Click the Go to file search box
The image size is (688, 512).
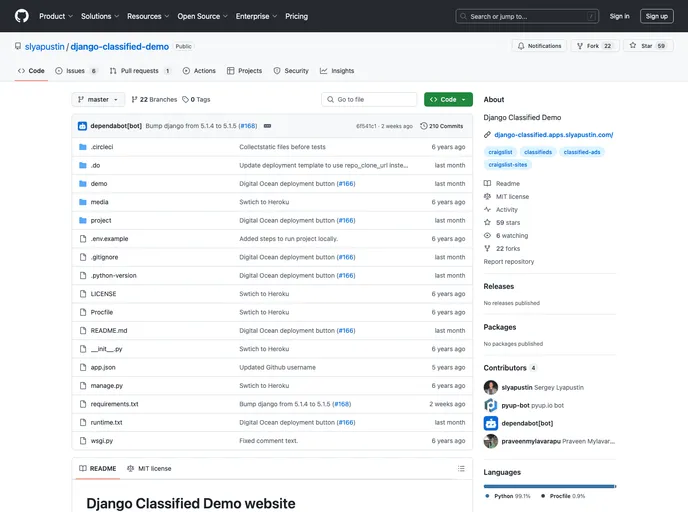click(369, 100)
